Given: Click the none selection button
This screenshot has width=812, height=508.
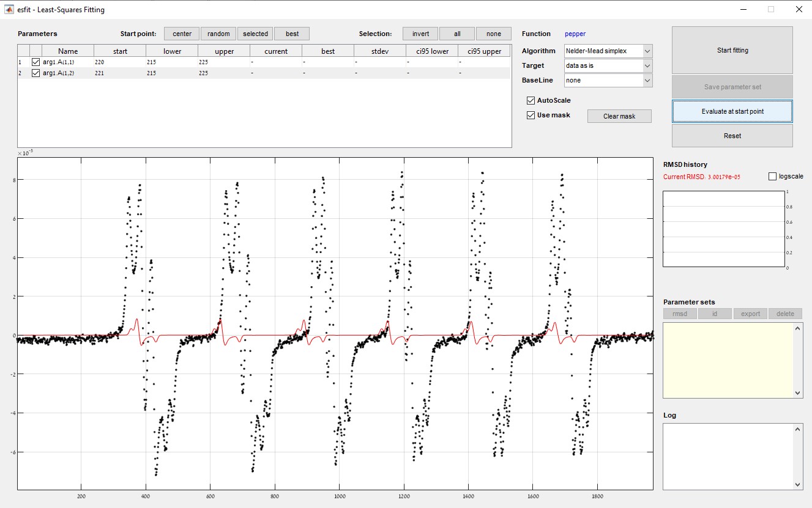Looking at the screenshot, I should coord(493,34).
